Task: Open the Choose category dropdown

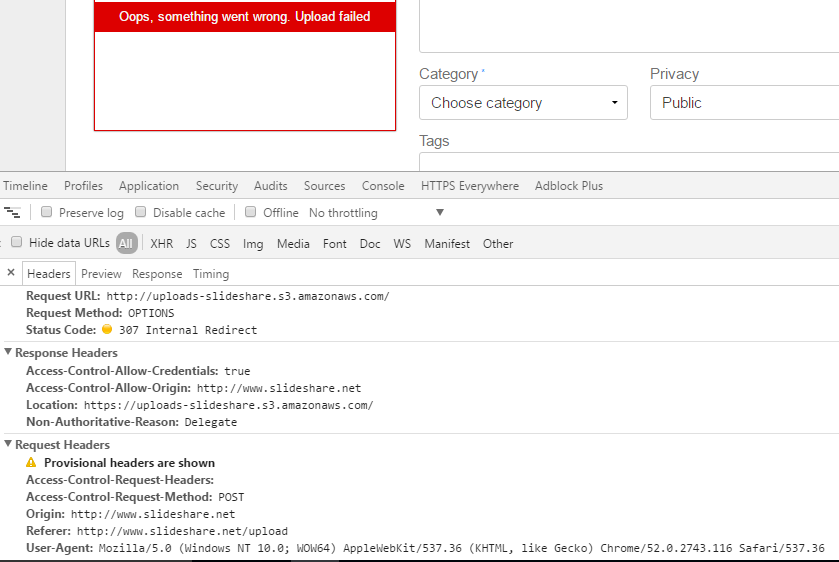Action: click(x=523, y=103)
